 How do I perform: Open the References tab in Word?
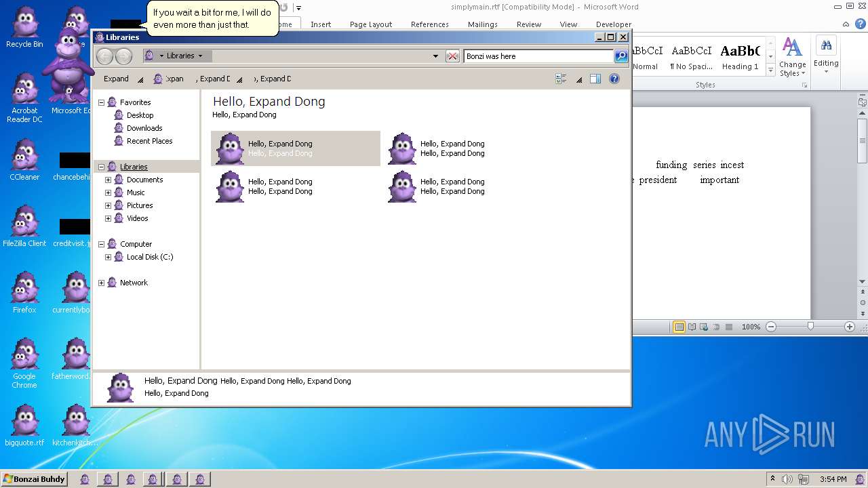(430, 24)
